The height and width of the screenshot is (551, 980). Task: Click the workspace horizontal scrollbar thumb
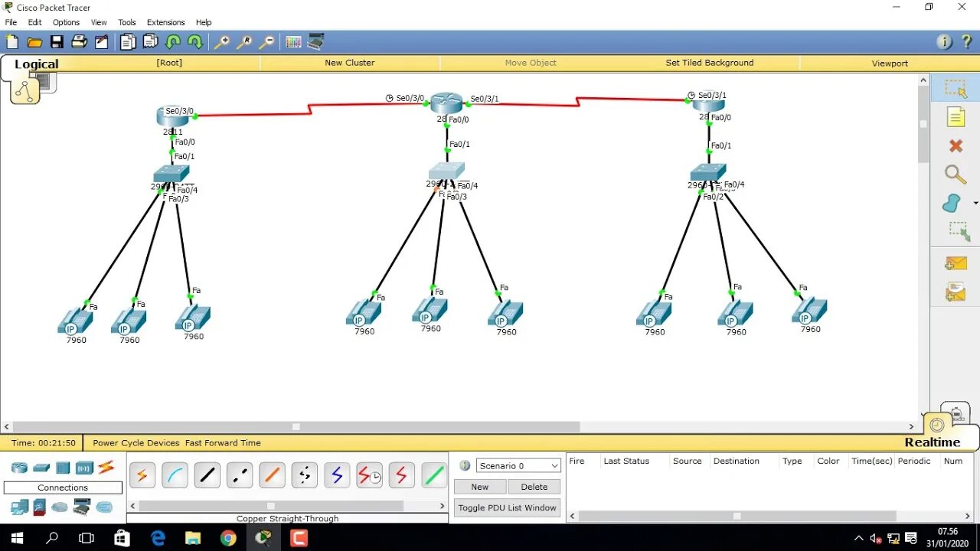tap(296, 427)
